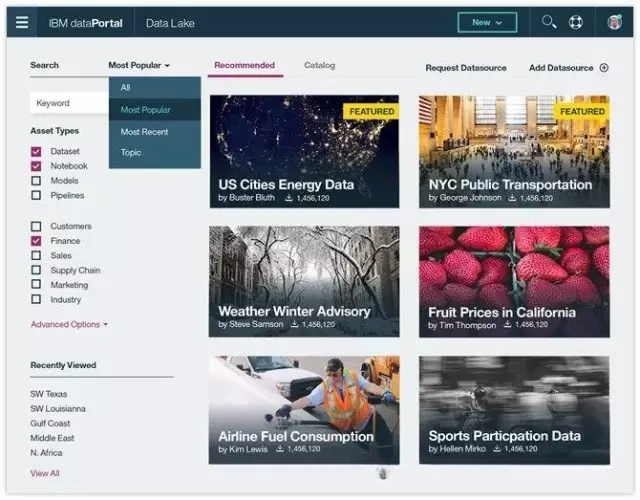Switch to the Catalog tab
Viewport: 640px width, 500px height.
click(320, 65)
